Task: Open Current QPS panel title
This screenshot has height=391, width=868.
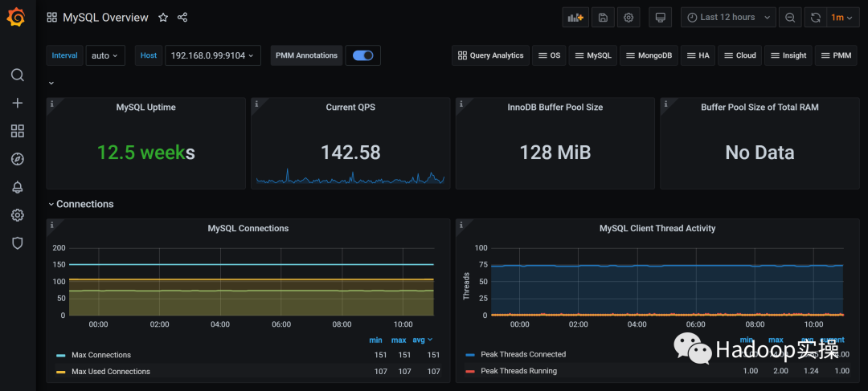Action: point(350,108)
